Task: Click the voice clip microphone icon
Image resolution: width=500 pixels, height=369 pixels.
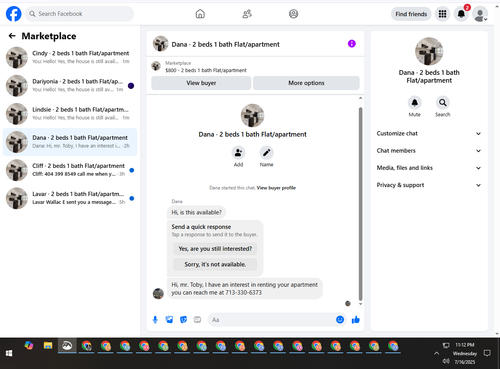Action: pos(155,320)
